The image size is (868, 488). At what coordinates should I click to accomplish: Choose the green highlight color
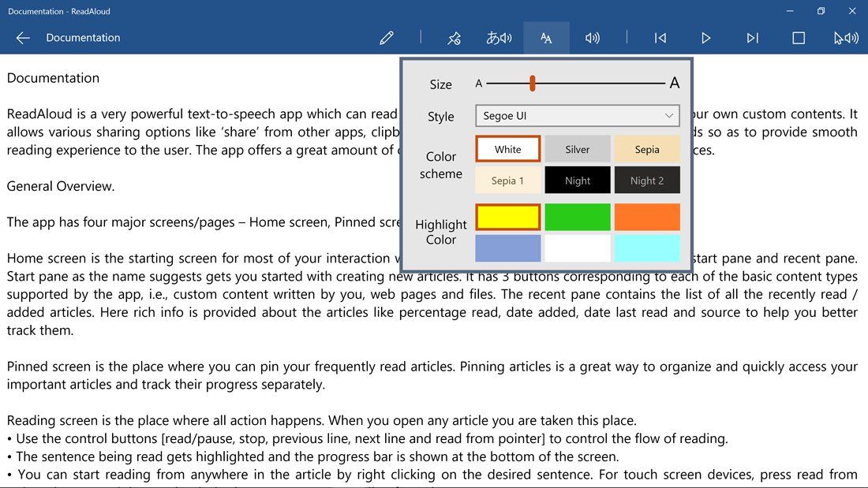(577, 217)
